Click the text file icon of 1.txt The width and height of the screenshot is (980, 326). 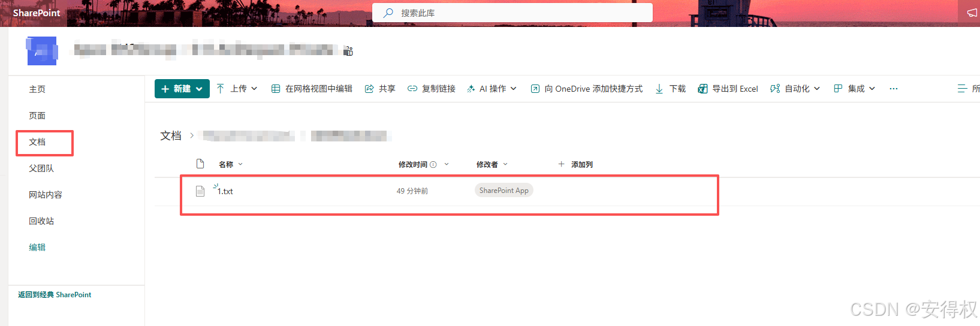coord(200,191)
